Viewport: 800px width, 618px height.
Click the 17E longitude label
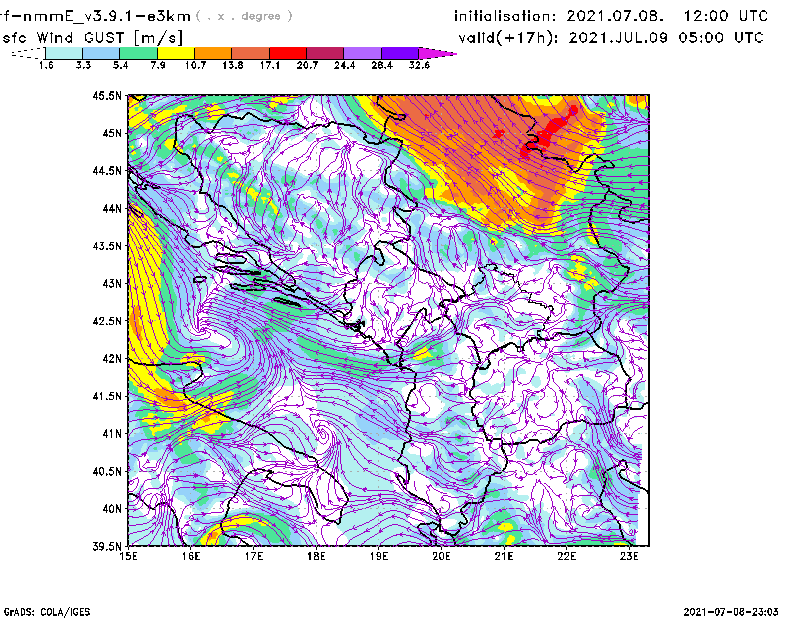pos(254,556)
